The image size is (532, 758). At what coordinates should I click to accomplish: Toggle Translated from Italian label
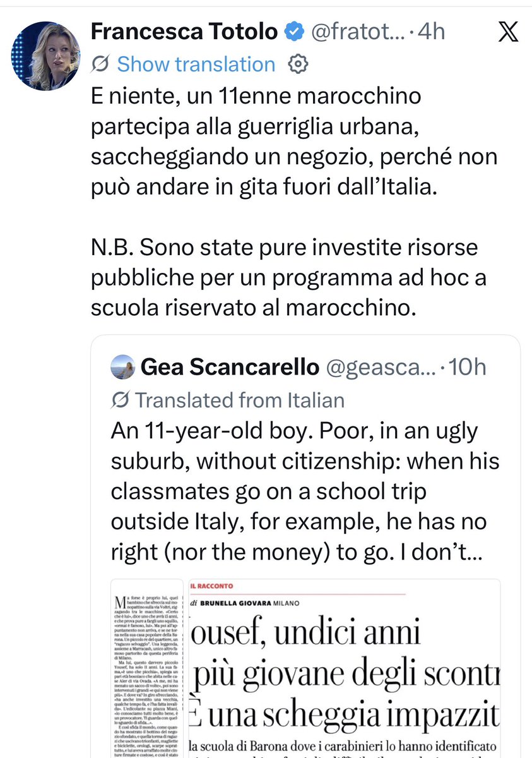point(240,400)
